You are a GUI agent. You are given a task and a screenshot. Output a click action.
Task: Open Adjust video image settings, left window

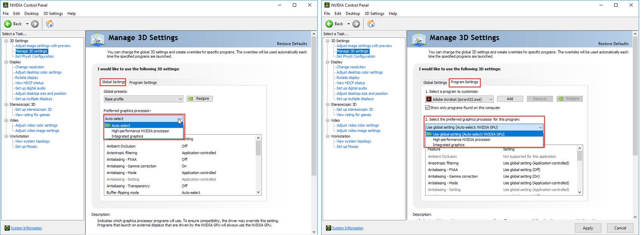(x=37, y=131)
